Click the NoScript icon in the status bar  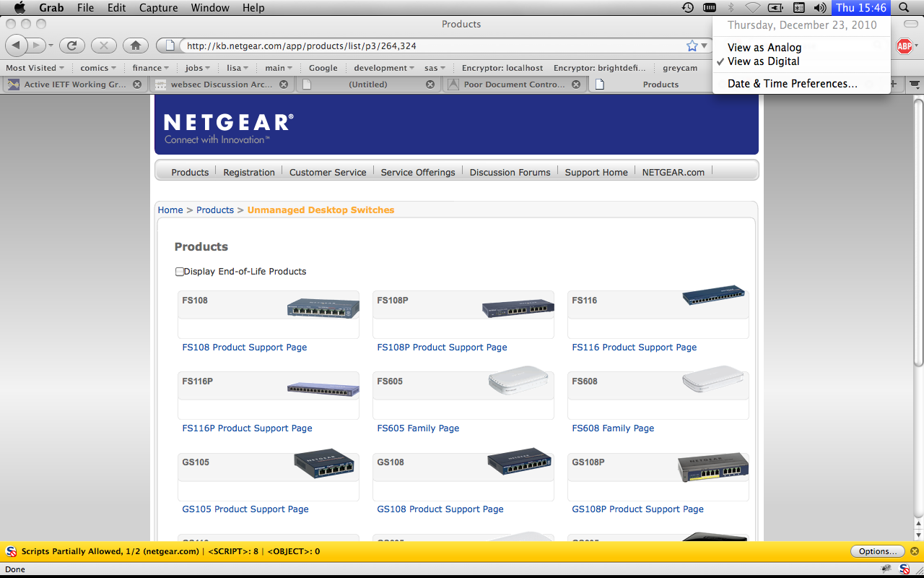(x=904, y=569)
